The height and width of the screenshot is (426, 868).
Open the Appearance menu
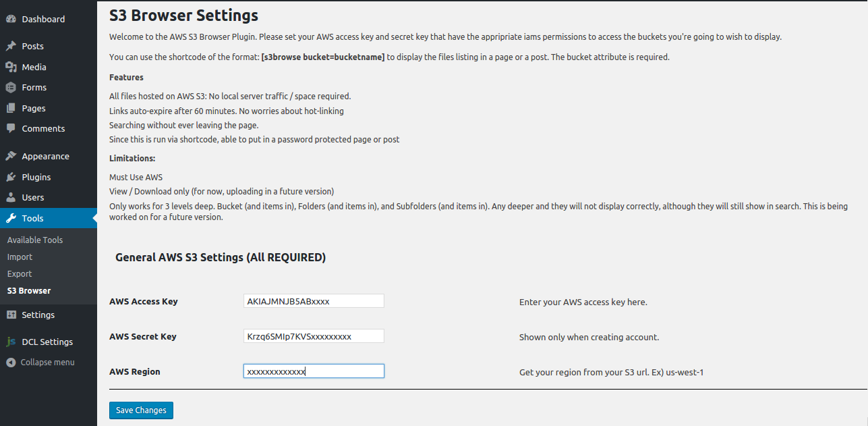click(x=49, y=156)
